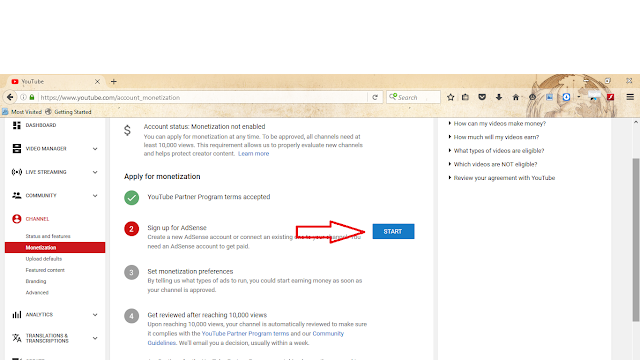
Task: Click the red Flash extension icon
Action: 611,97
